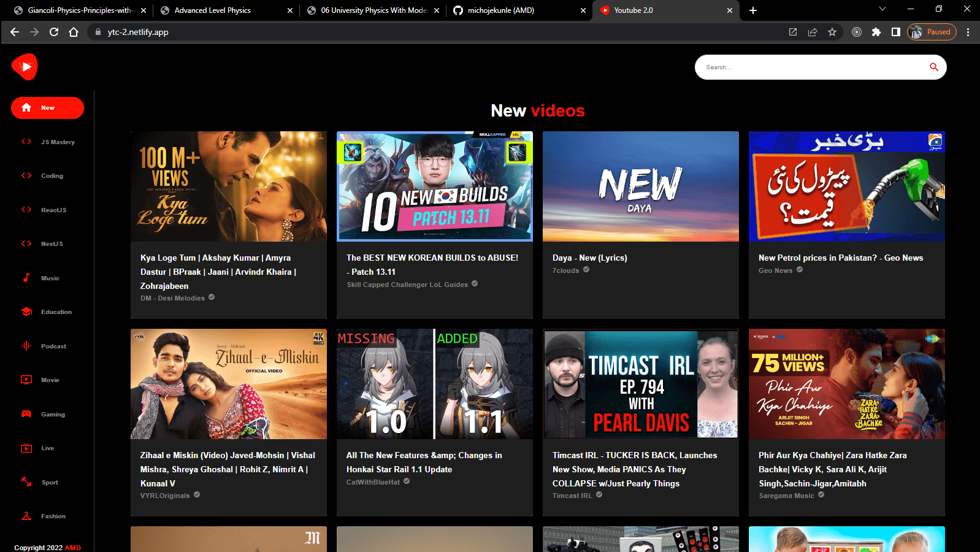This screenshot has width=980, height=552.
Task: Click the red YouTube-style logo
Action: (x=25, y=67)
